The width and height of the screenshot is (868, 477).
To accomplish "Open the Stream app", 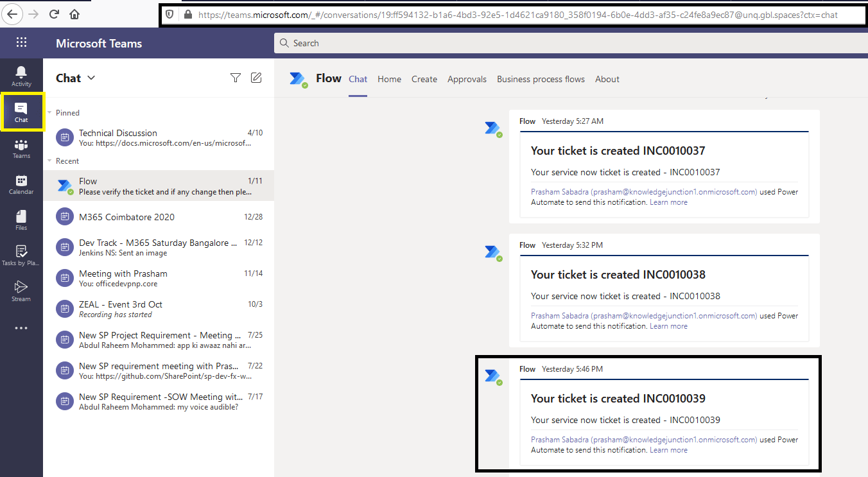I will (21, 291).
